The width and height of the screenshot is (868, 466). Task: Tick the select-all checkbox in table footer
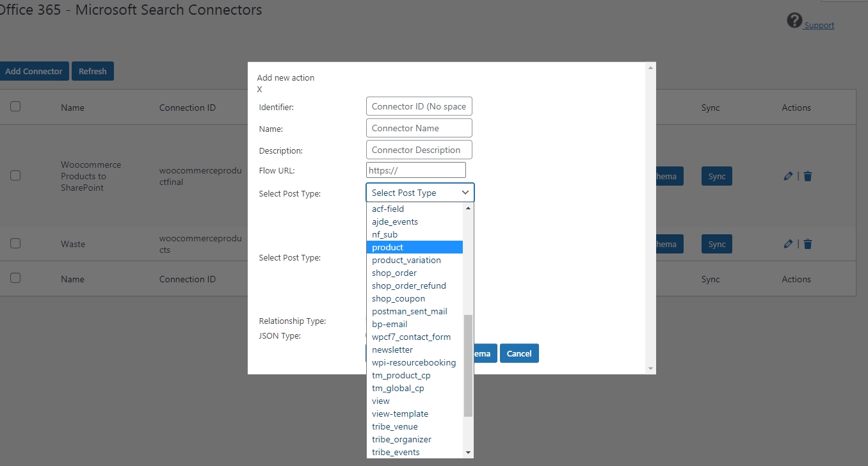click(15, 278)
